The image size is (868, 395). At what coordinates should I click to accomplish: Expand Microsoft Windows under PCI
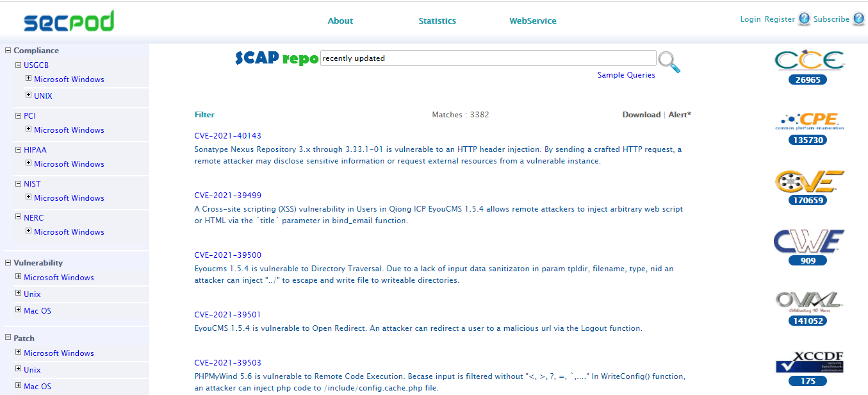[28, 129]
